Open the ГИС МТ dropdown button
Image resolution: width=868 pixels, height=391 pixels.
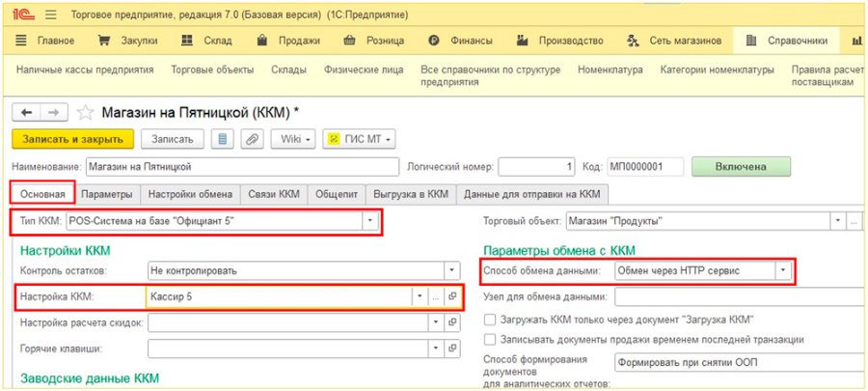(359, 139)
